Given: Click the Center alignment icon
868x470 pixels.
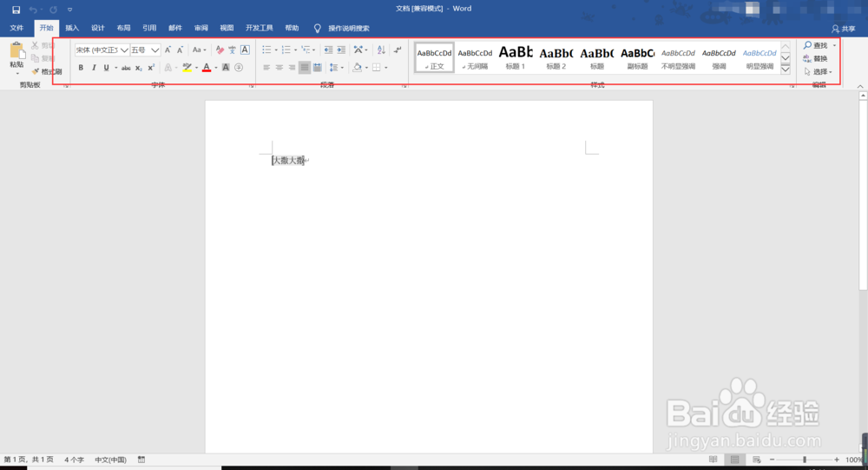Looking at the screenshot, I should coord(279,68).
